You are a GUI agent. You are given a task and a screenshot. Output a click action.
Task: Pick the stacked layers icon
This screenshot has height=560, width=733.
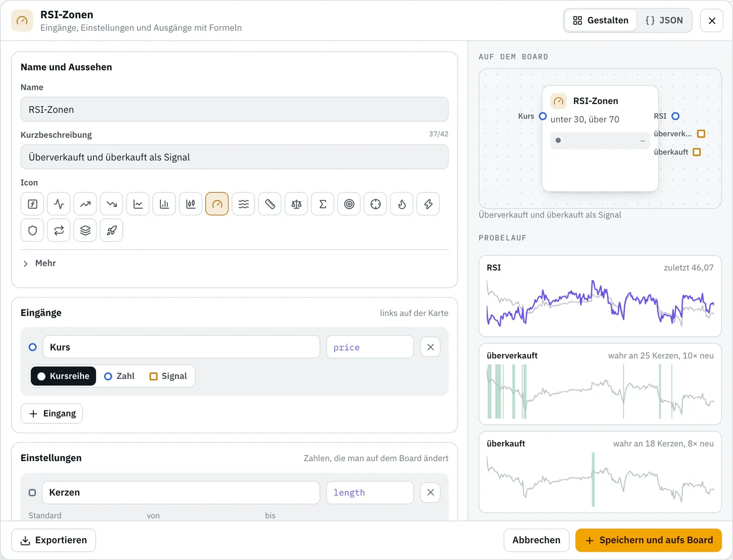85,231
